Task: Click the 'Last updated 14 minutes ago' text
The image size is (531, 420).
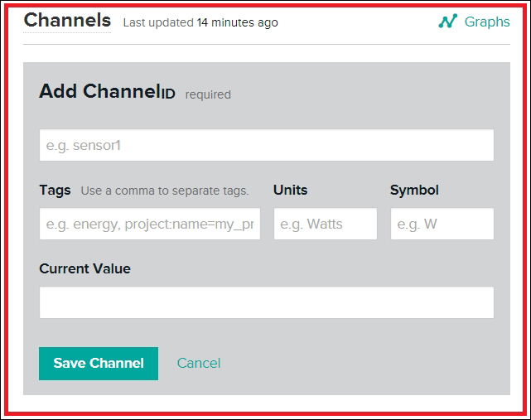Action: coord(200,22)
